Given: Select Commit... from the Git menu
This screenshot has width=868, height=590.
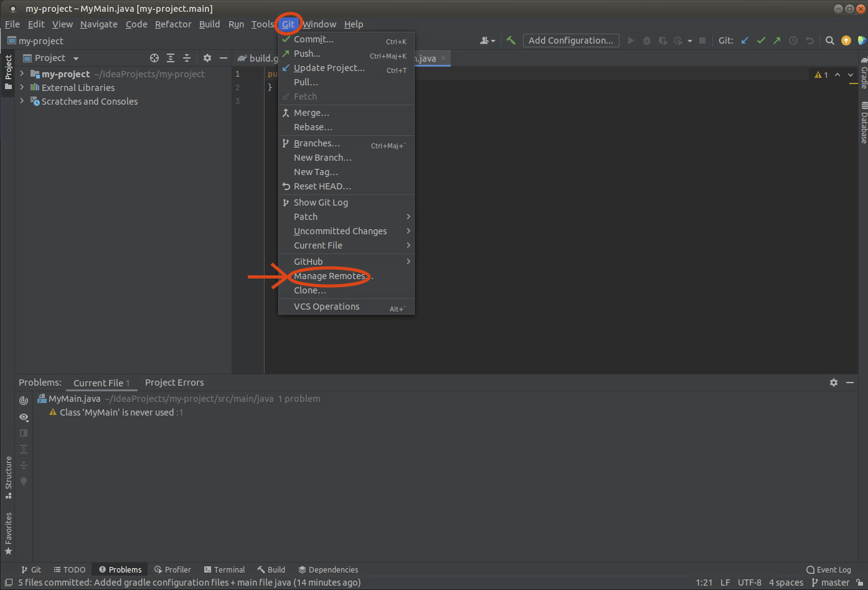Looking at the screenshot, I should (x=346, y=39).
